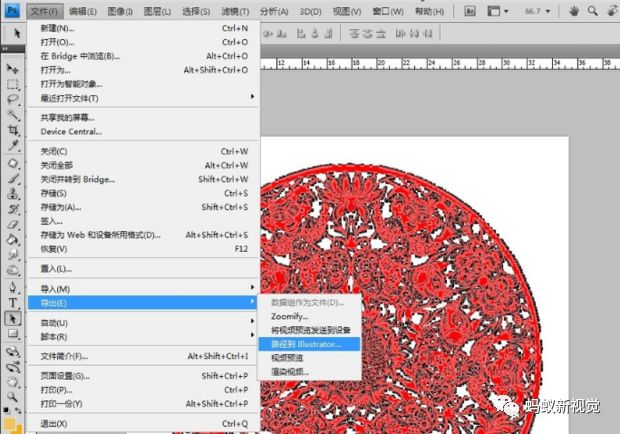Select the Eraser tool
This screenshot has height=434, width=620.
point(13,225)
